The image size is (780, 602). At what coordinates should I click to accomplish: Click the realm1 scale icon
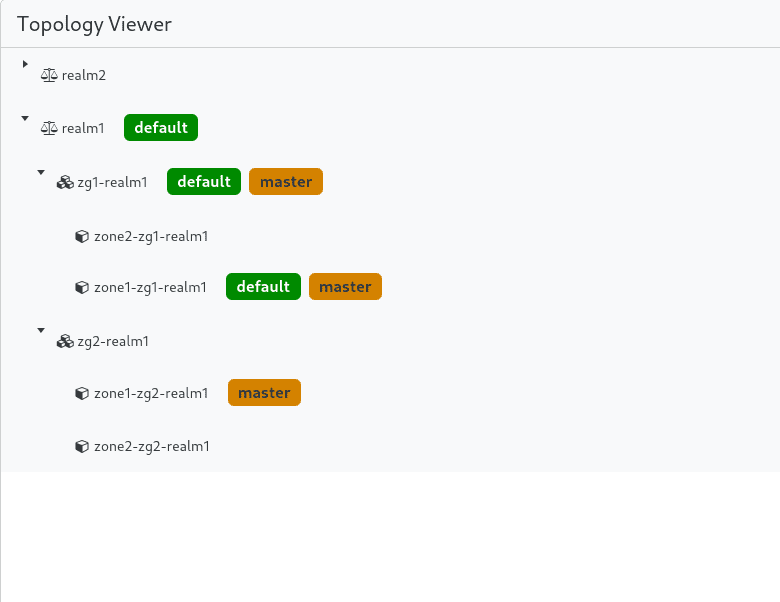point(49,128)
